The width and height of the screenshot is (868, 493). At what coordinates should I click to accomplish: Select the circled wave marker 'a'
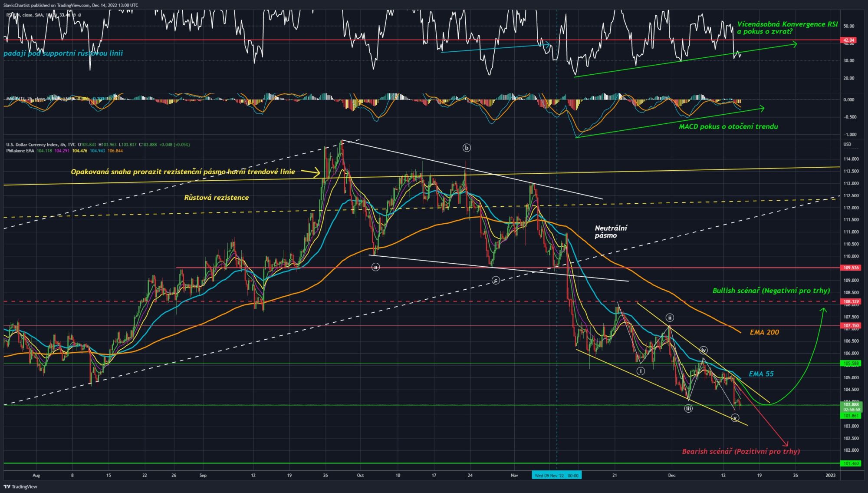[376, 267]
